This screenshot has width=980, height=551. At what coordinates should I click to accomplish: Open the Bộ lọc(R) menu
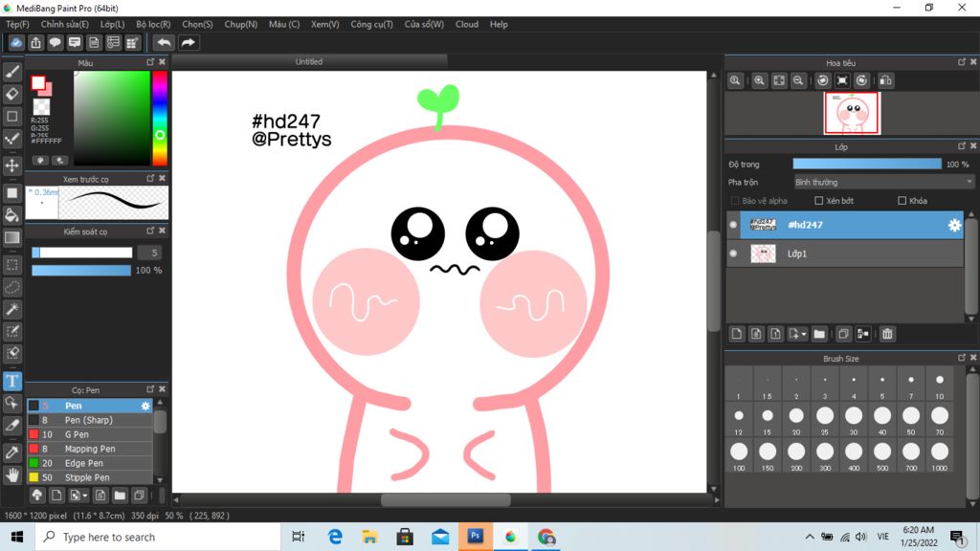coord(153,24)
